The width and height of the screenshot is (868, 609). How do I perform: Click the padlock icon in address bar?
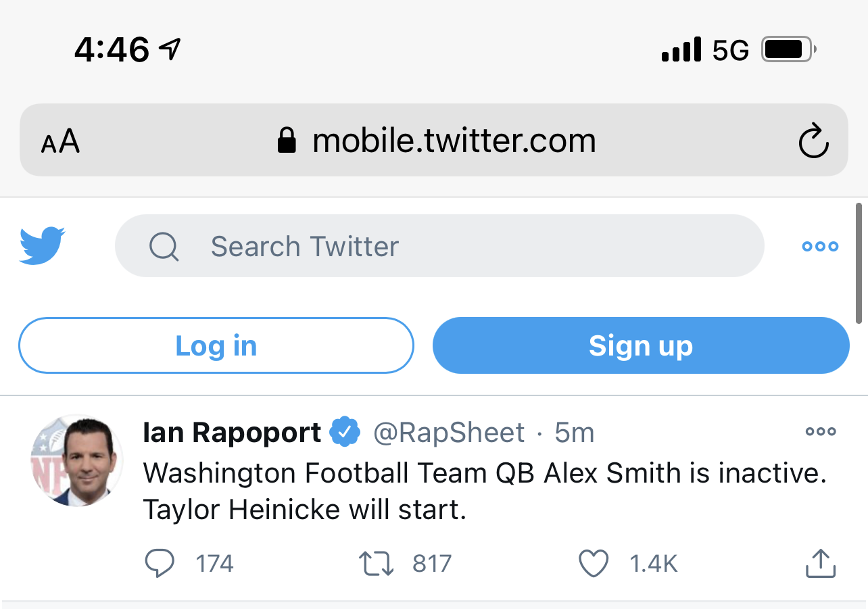pyautogui.click(x=287, y=141)
